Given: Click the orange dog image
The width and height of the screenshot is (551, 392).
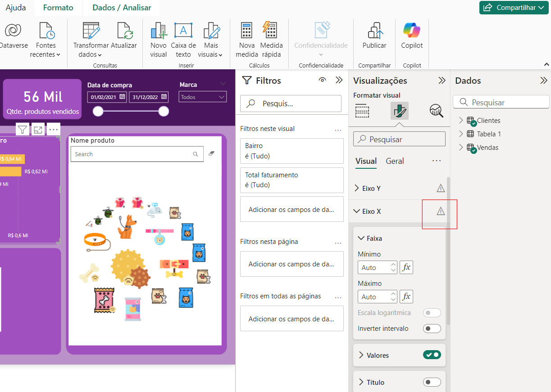Looking at the screenshot, I should (127, 226).
